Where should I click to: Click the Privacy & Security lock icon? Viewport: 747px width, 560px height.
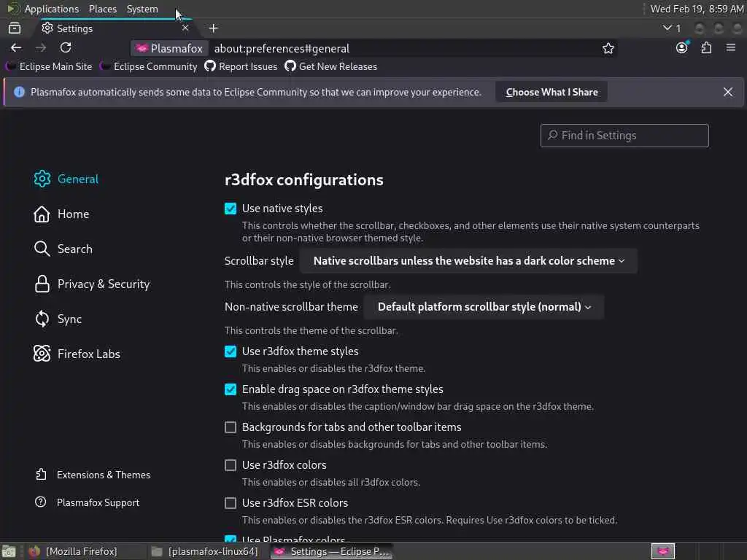[42, 284]
